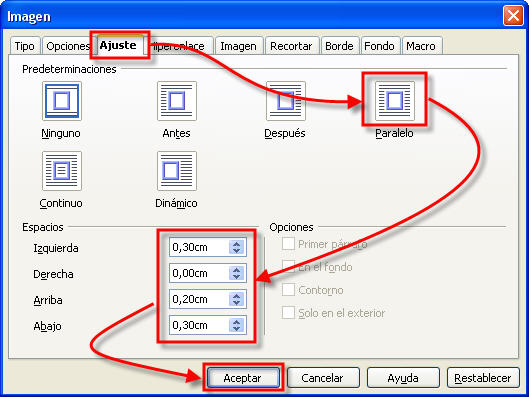Viewport: 529px width, 397px height.
Task: Click the Restablecer button
Action: click(x=483, y=378)
